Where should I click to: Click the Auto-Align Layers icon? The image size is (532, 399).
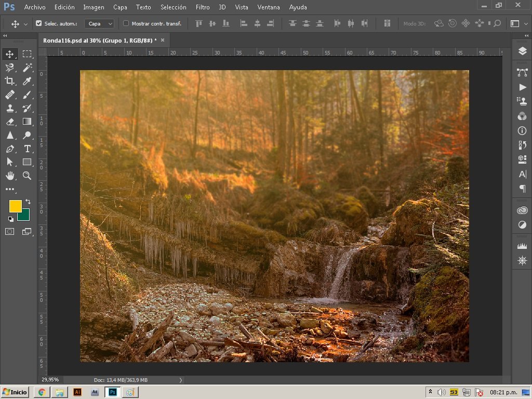[x=387, y=23]
